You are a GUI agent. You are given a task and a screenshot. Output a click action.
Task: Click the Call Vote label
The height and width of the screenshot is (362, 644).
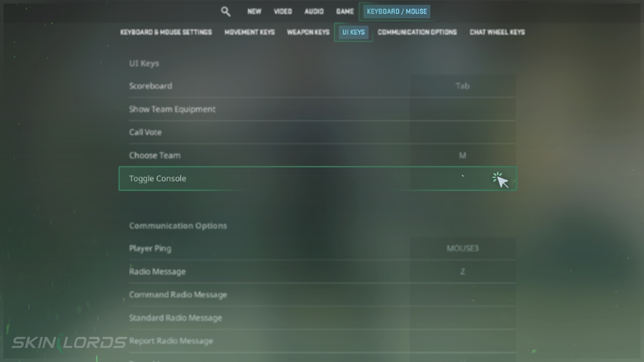(145, 132)
